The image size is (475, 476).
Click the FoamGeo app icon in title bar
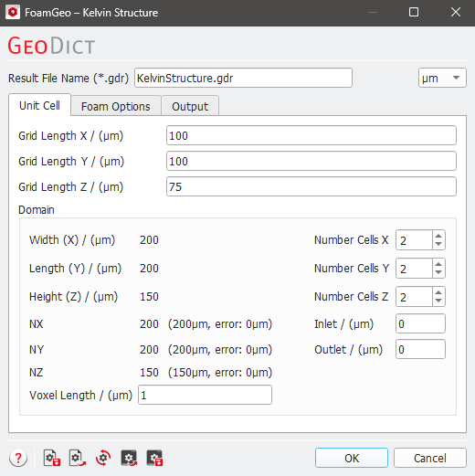pyautogui.click(x=13, y=13)
